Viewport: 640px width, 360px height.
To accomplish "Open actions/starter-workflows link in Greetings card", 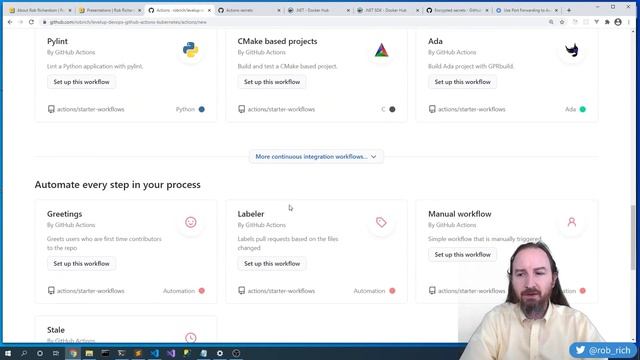I will click(x=91, y=291).
